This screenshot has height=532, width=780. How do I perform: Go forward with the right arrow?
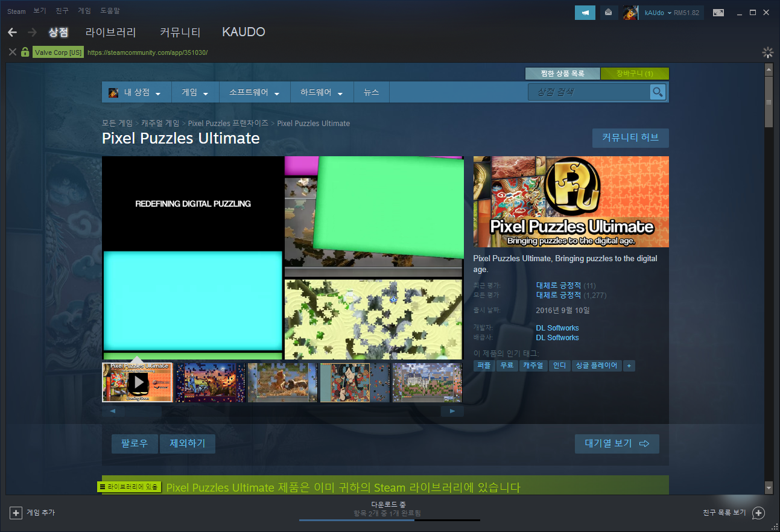pos(32,32)
